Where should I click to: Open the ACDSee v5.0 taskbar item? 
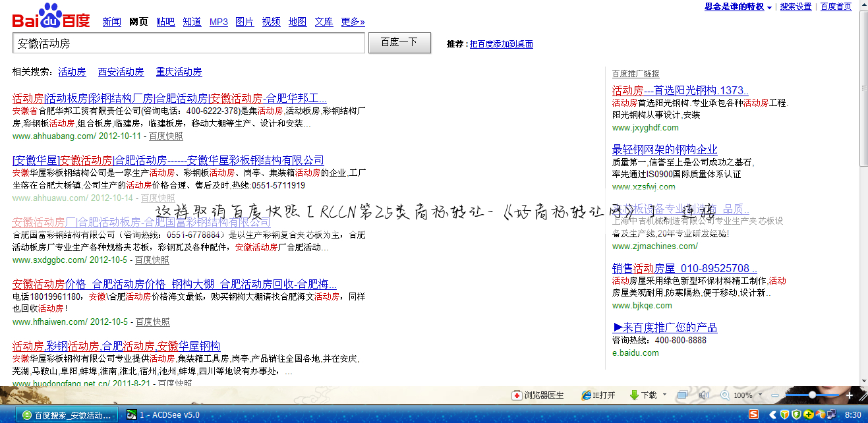tap(163, 414)
